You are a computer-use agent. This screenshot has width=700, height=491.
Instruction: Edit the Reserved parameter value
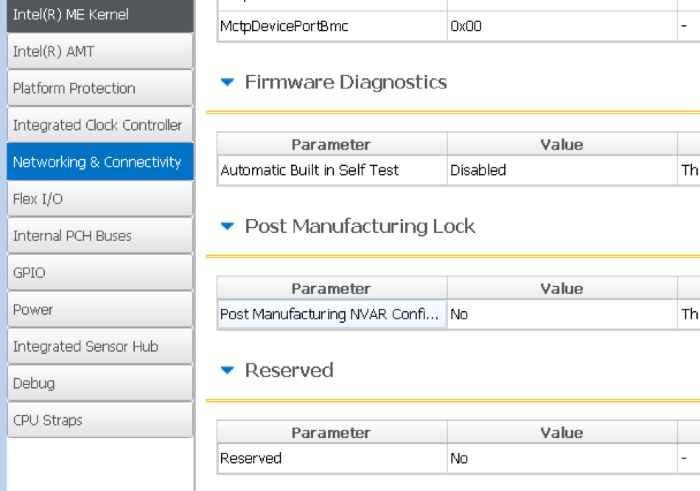tap(560, 458)
